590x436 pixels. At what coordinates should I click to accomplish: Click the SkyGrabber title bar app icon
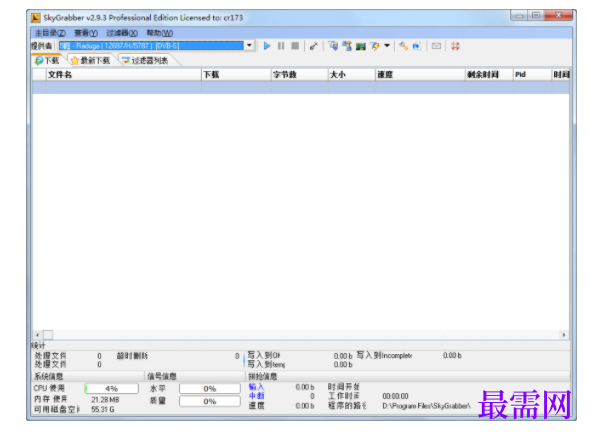tap(36, 18)
